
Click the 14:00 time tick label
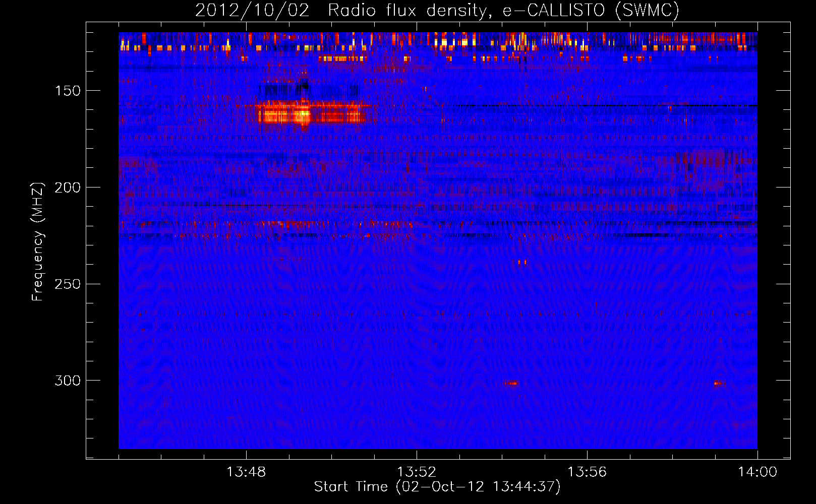click(757, 472)
